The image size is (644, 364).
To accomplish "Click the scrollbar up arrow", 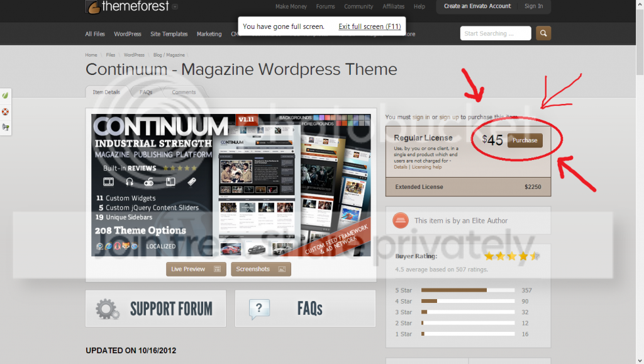I will pos(640,3).
